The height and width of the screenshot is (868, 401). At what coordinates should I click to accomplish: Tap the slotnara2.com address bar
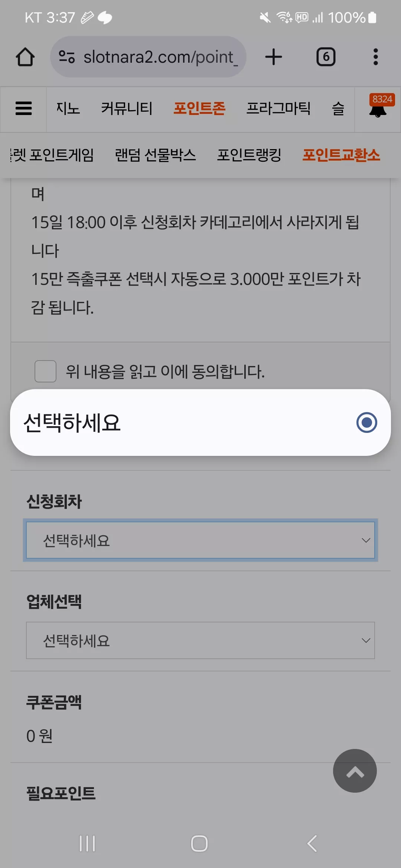(x=149, y=57)
